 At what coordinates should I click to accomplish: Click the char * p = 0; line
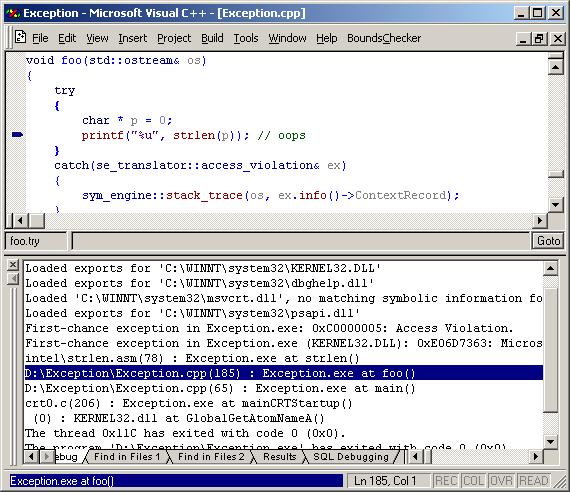127,120
